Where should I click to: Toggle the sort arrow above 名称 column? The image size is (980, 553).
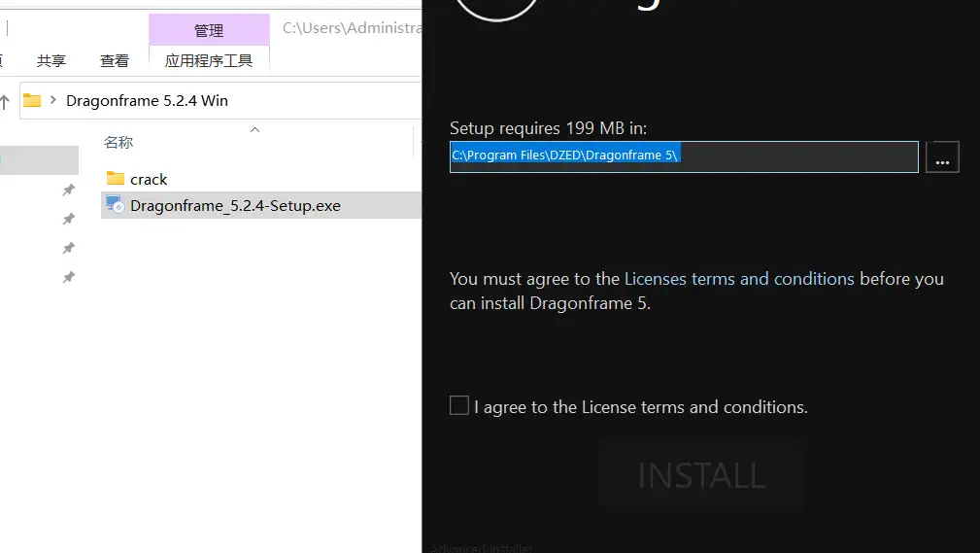(x=254, y=129)
